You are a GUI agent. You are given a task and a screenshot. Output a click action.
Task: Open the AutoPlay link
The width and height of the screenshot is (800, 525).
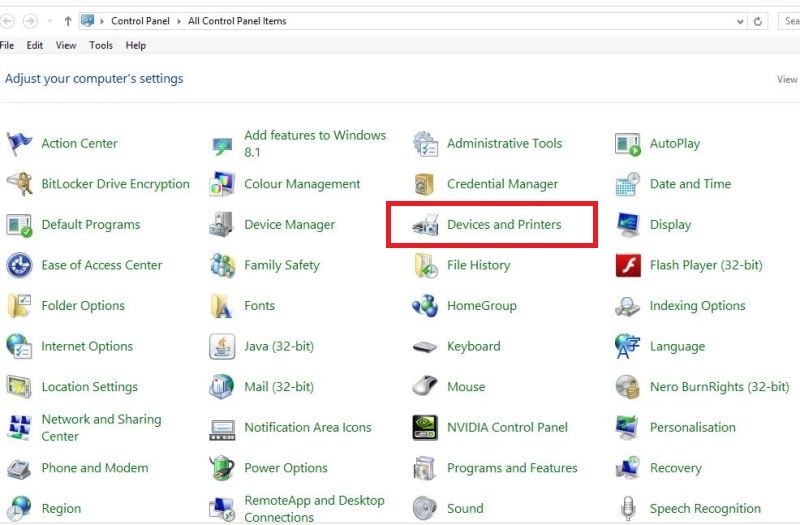tap(674, 144)
